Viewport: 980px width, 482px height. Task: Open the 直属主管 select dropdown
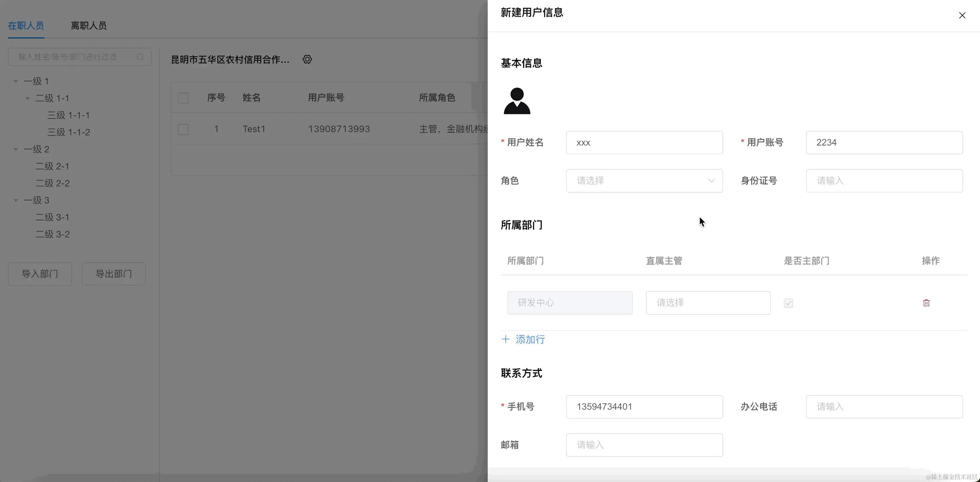click(x=708, y=303)
